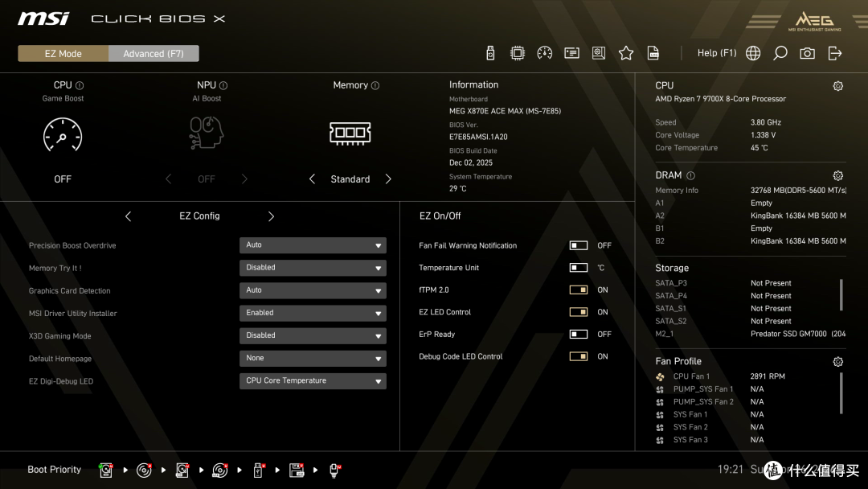868x489 pixels.
Task: Select the USB stick boot device icon
Action: coord(258,471)
